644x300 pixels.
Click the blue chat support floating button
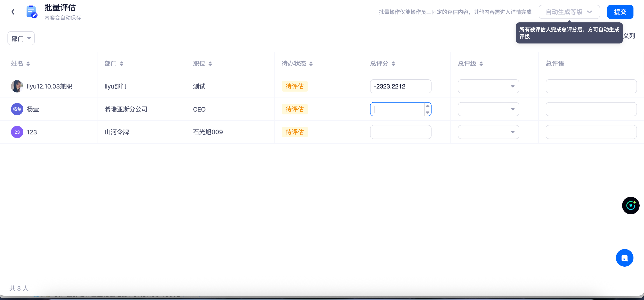pos(624,258)
